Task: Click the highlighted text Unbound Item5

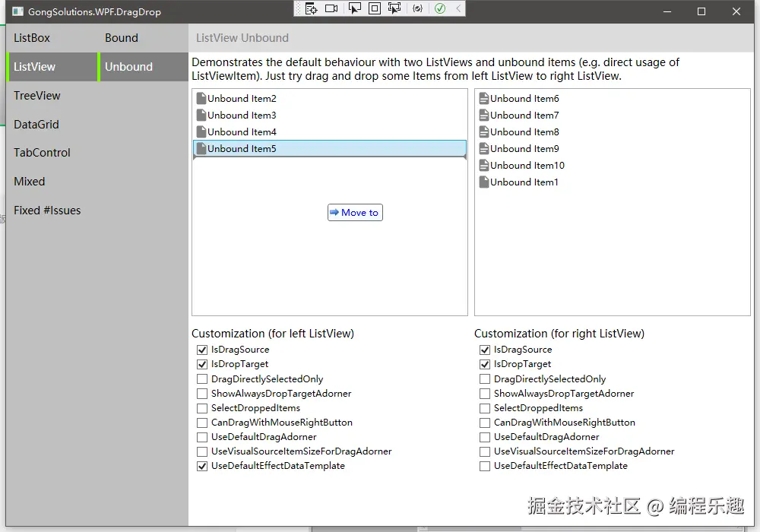Action: click(x=242, y=149)
